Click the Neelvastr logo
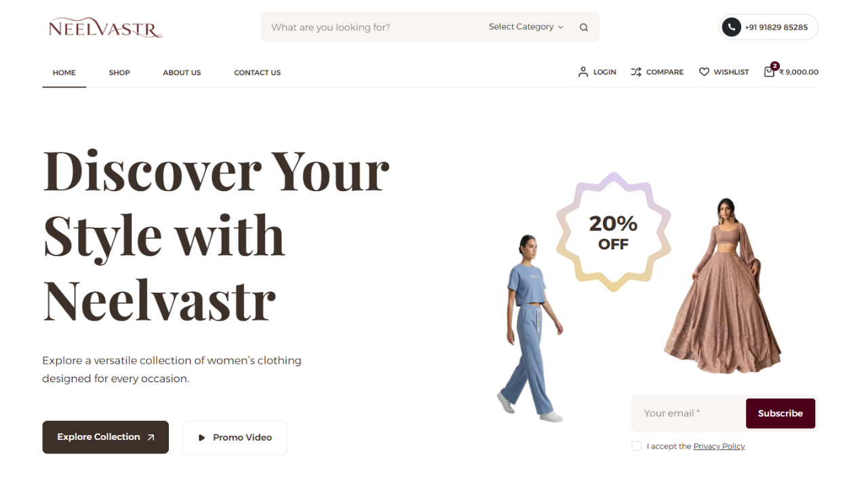The image size is (868, 488). pyautogui.click(x=106, y=28)
